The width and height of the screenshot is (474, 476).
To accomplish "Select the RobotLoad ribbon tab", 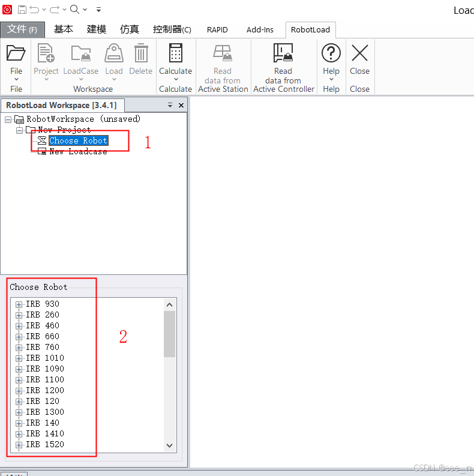I will pos(310,30).
